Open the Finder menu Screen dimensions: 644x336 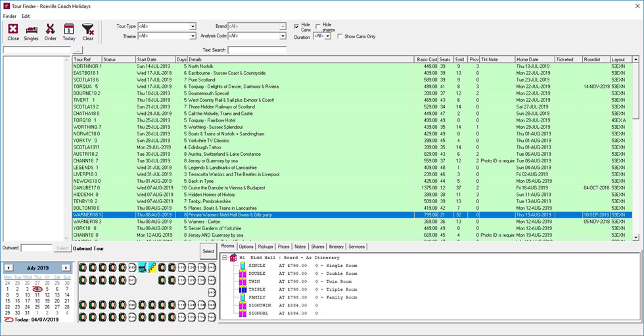(10, 16)
